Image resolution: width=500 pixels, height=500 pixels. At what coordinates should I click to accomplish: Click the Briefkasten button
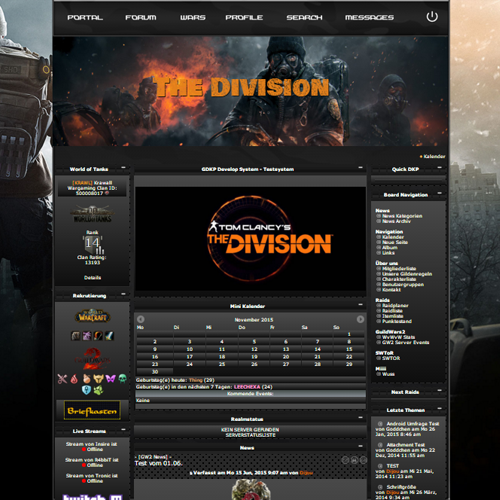(x=92, y=410)
